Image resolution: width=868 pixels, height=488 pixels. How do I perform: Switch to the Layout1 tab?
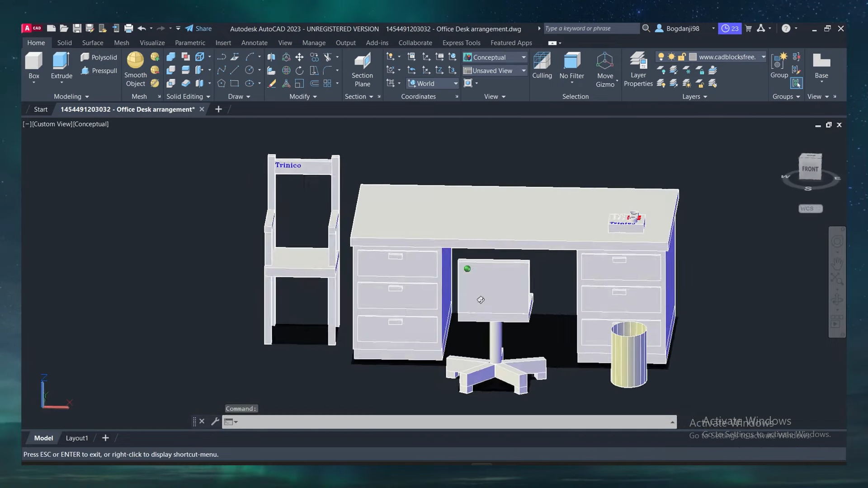click(77, 438)
